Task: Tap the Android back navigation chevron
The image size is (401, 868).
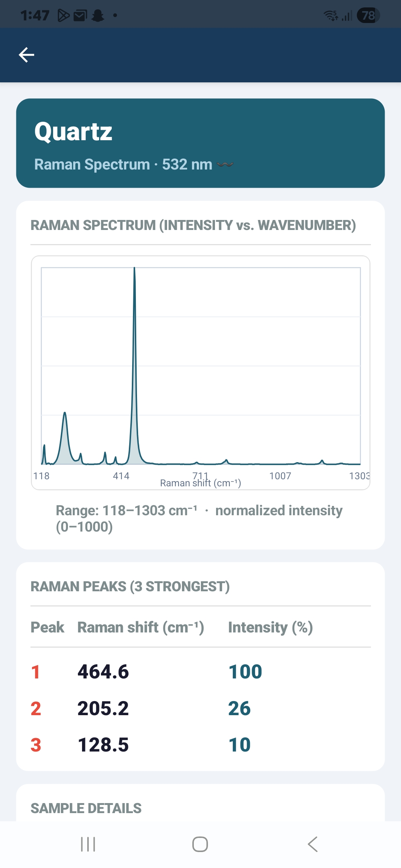Action: coord(313,844)
